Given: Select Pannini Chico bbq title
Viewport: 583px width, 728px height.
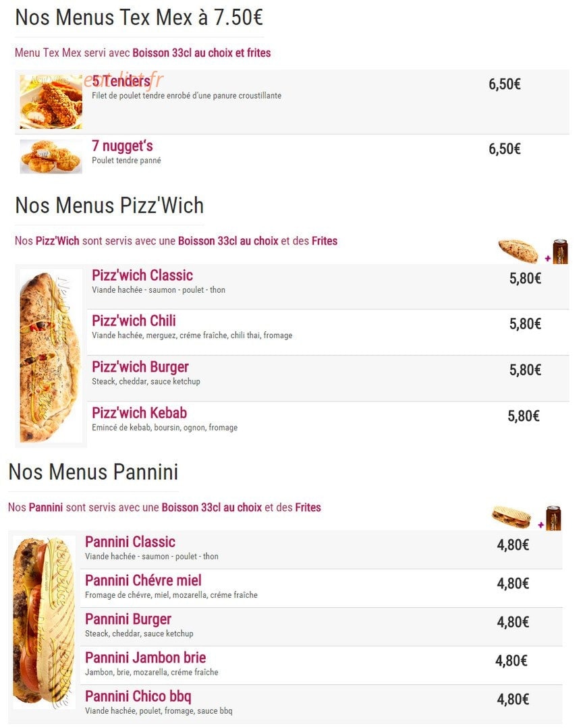Looking at the screenshot, I should click(x=138, y=696).
